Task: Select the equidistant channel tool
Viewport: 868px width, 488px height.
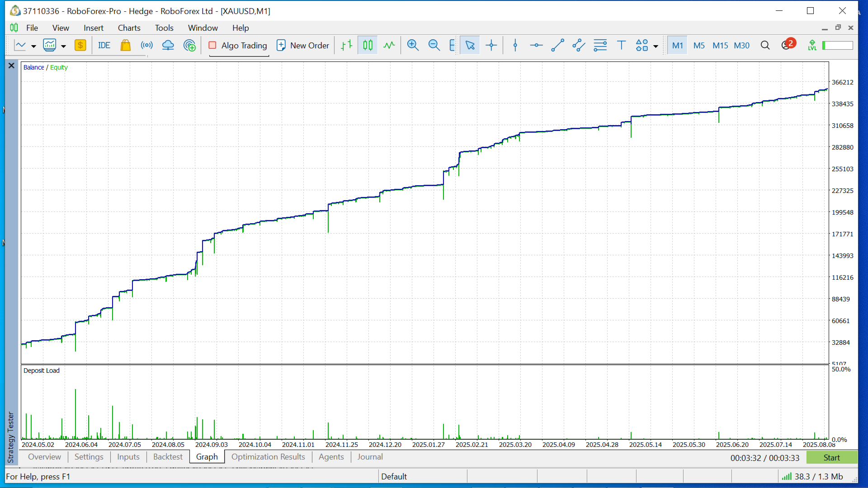Action: coord(579,45)
